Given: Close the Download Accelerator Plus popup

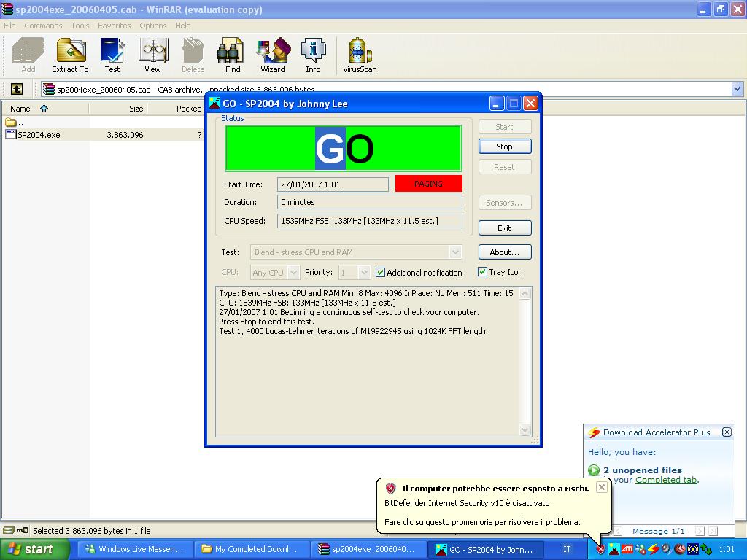Looking at the screenshot, I should tap(727, 432).
